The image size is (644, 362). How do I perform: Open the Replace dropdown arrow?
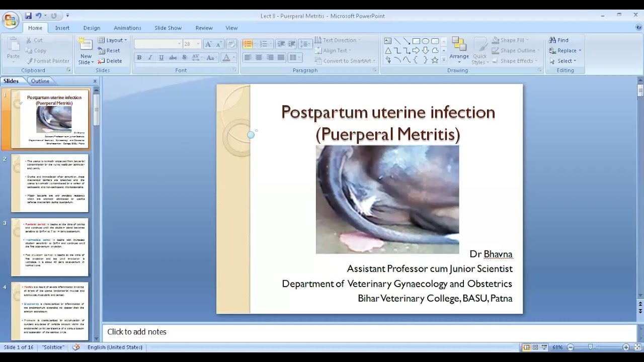point(580,51)
